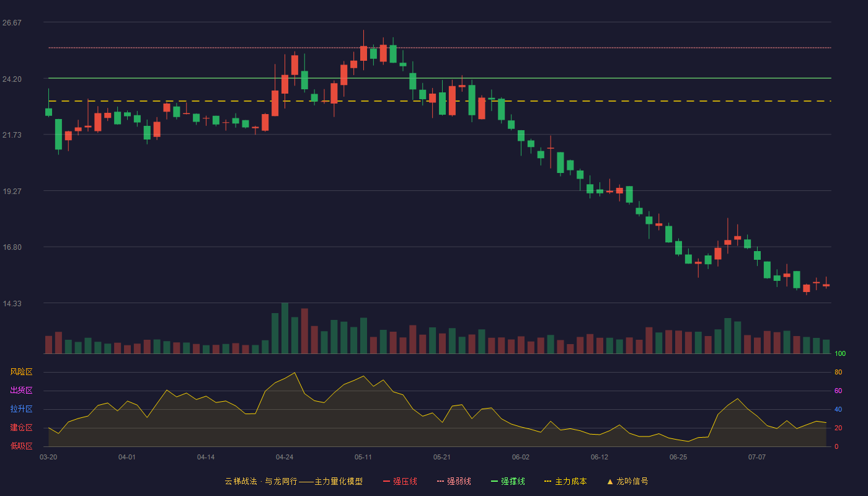
Task: Toggle the 强弱线 legend entry
Action: 454,481
